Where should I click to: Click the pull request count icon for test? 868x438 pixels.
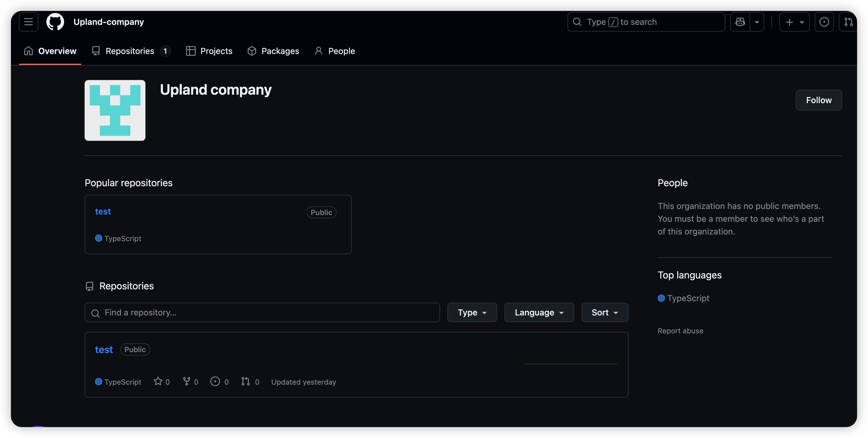pyautogui.click(x=245, y=382)
